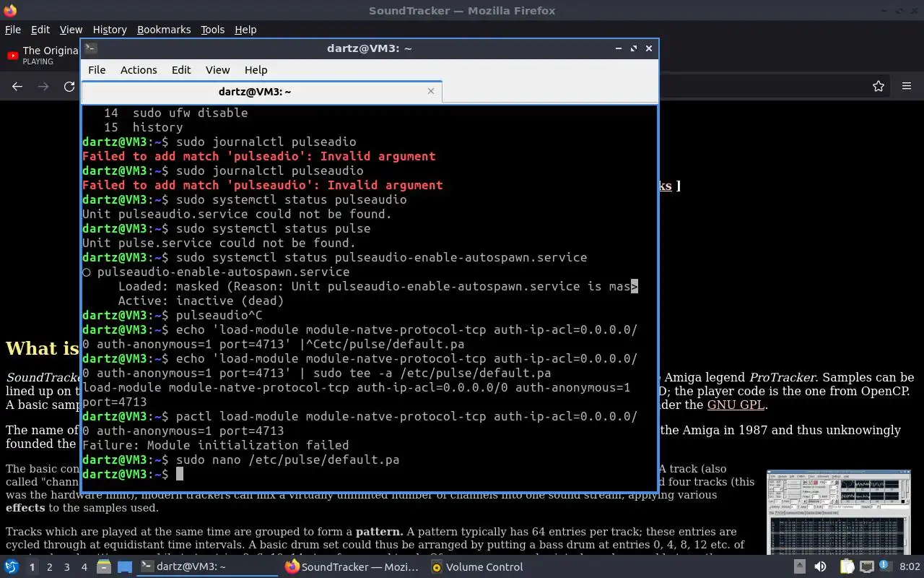Open Volume Control from the taskbar
Viewport: 924px width, 578px height.
(477, 567)
